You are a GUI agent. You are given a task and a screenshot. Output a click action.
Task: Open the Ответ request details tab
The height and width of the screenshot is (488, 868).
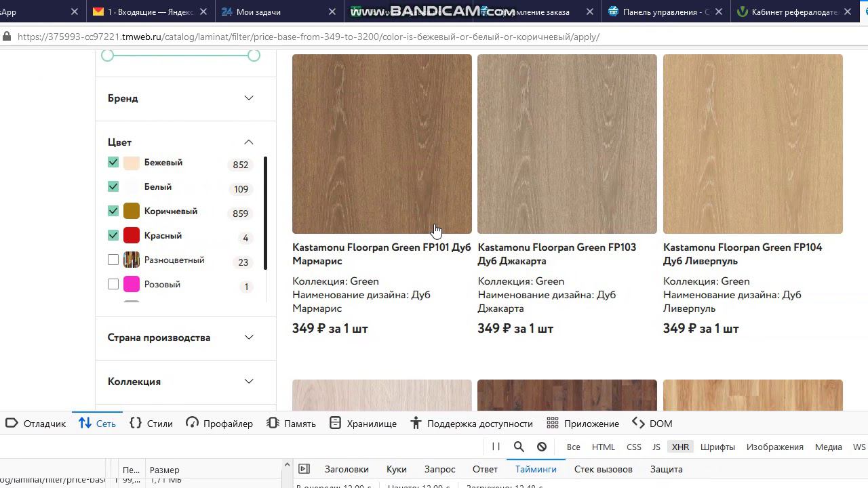[x=485, y=469]
